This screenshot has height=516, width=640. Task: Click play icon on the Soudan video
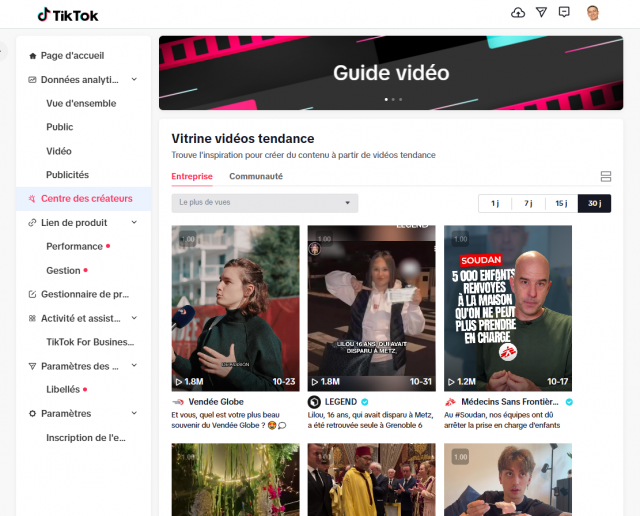(451, 382)
